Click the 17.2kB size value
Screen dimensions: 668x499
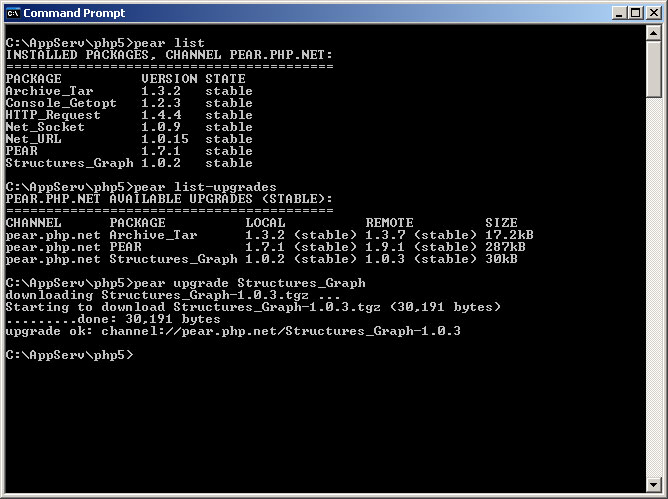point(509,235)
